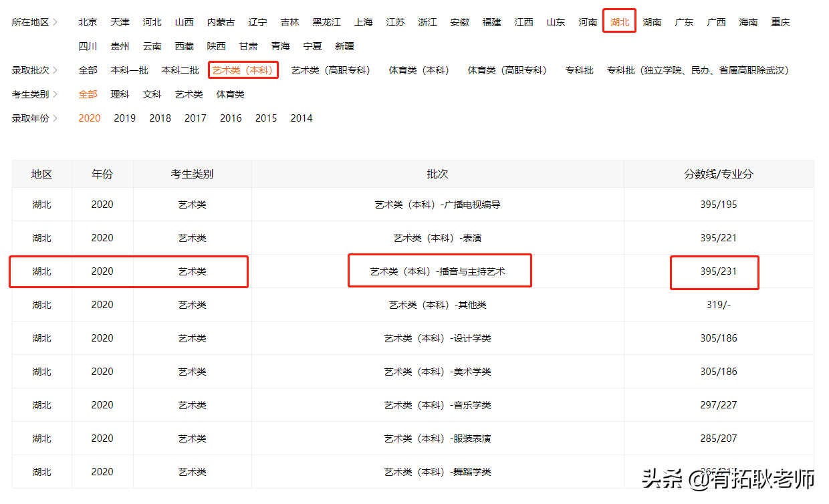The height and width of the screenshot is (504, 829).
Task: Select 新疆 in the region row
Action: pos(344,45)
